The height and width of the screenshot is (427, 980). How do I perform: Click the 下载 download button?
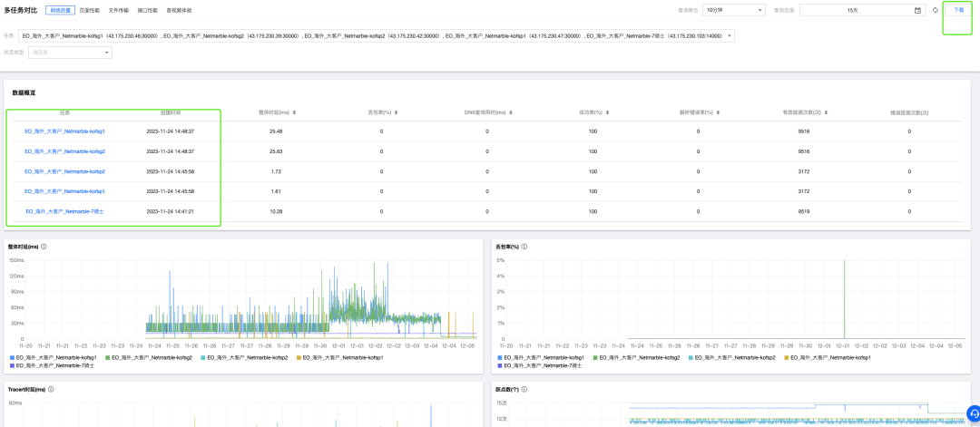tap(958, 11)
